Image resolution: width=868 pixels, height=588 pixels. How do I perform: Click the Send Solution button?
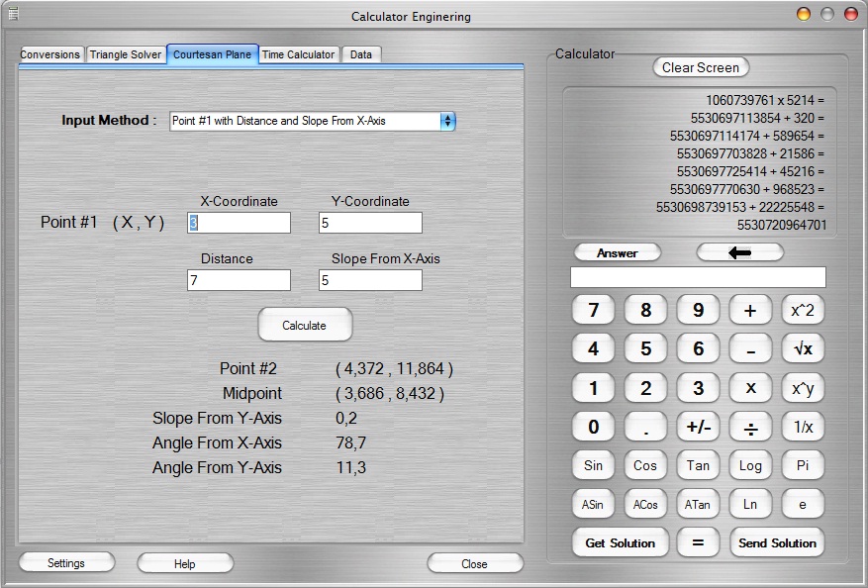[778, 542]
